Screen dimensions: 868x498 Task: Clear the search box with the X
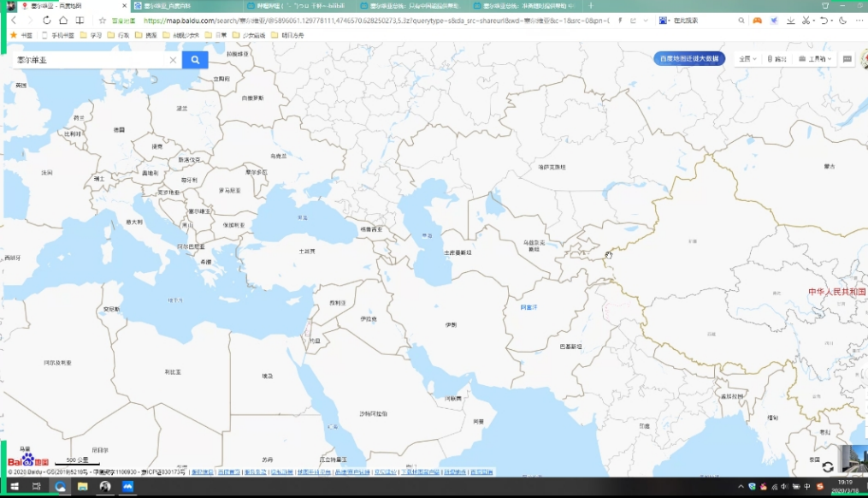(x=173, y=60)
